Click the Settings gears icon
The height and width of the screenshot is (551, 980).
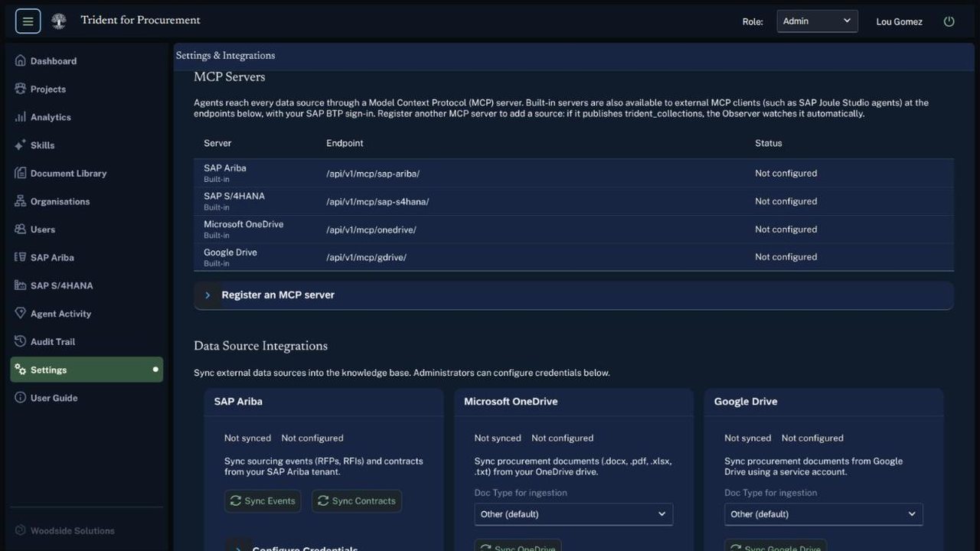point(21,370)
